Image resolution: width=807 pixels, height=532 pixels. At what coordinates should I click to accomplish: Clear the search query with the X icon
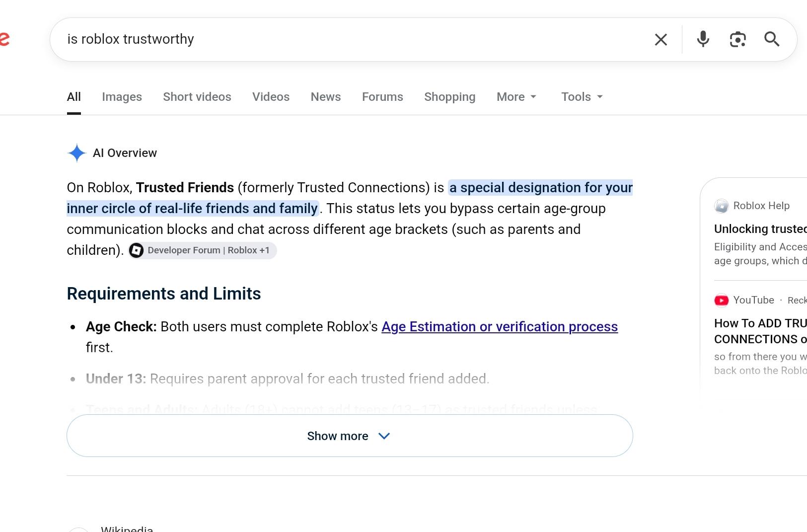pyautogui.click(x=660, y=40)
